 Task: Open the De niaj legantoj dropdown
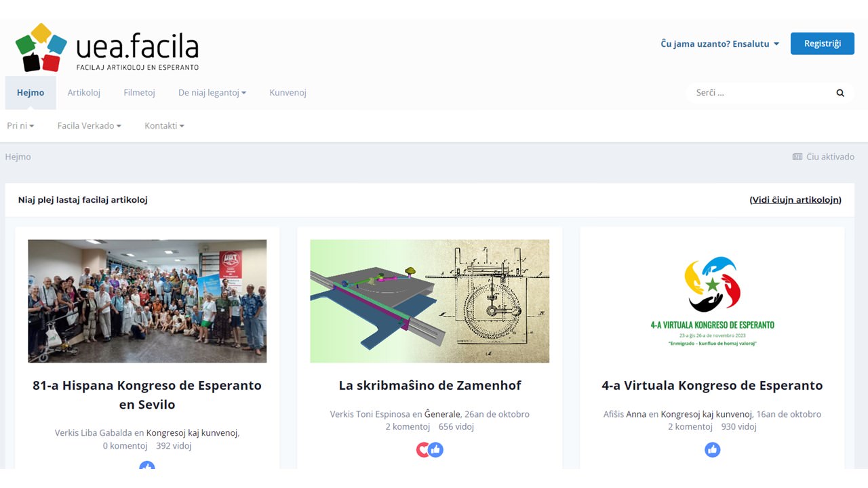212,93
